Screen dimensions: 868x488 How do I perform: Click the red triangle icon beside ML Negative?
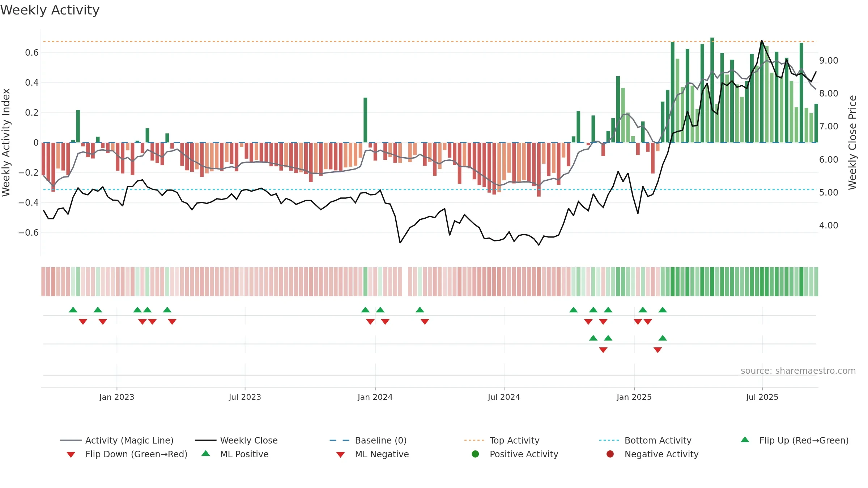[341, 455]
